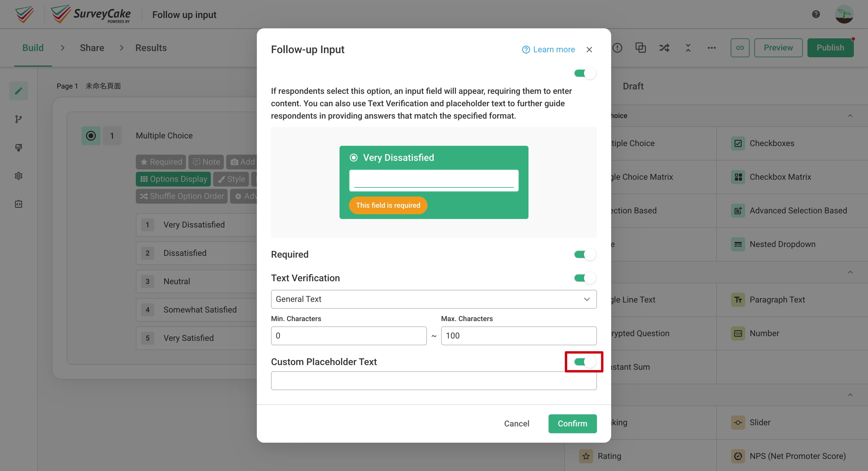
Task: Disable Custom Placeholder Text toggle
Action: (583, 362)
